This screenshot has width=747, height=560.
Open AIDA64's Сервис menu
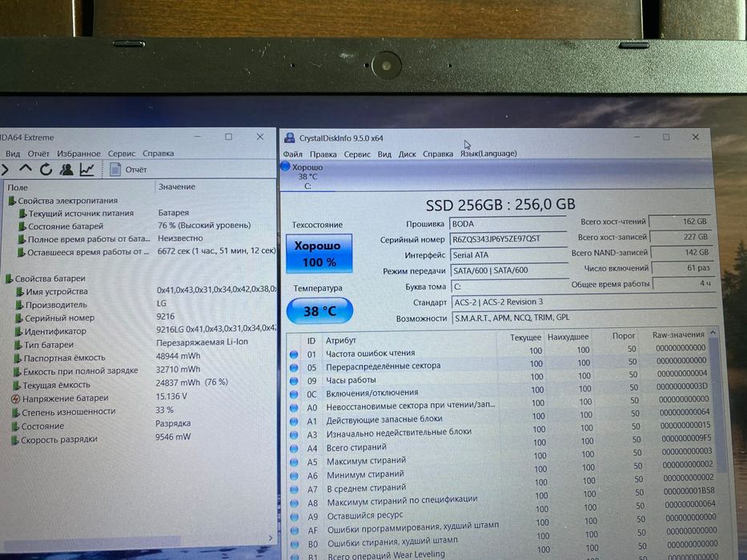tap(122, 154)
